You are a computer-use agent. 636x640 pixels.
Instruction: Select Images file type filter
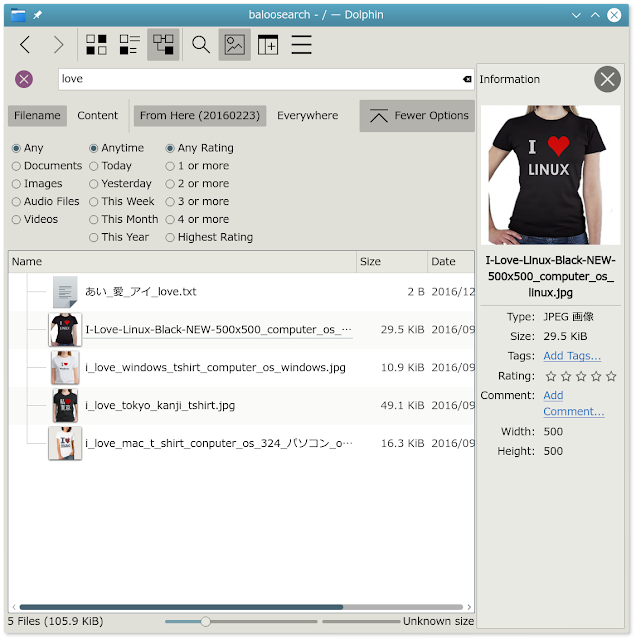tap(37, 184)
